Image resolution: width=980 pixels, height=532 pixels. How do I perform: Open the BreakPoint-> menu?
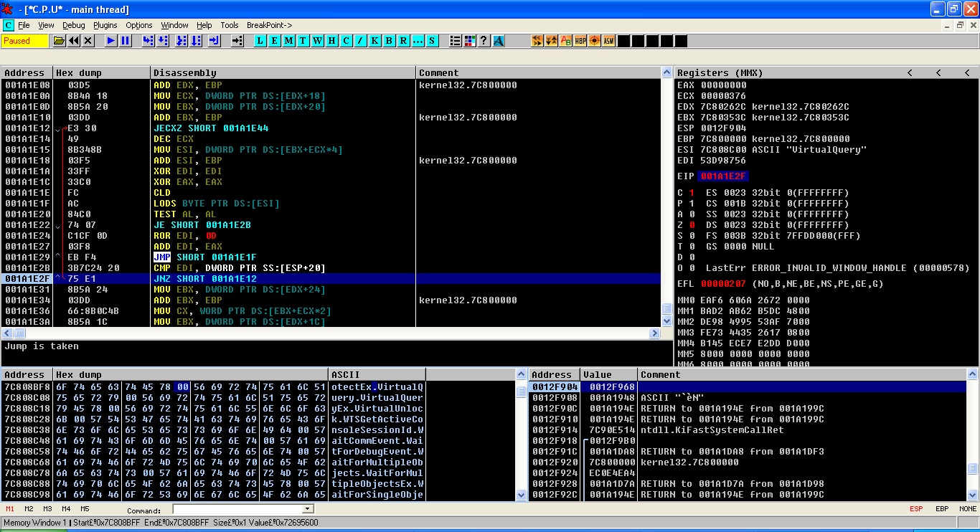269,25
